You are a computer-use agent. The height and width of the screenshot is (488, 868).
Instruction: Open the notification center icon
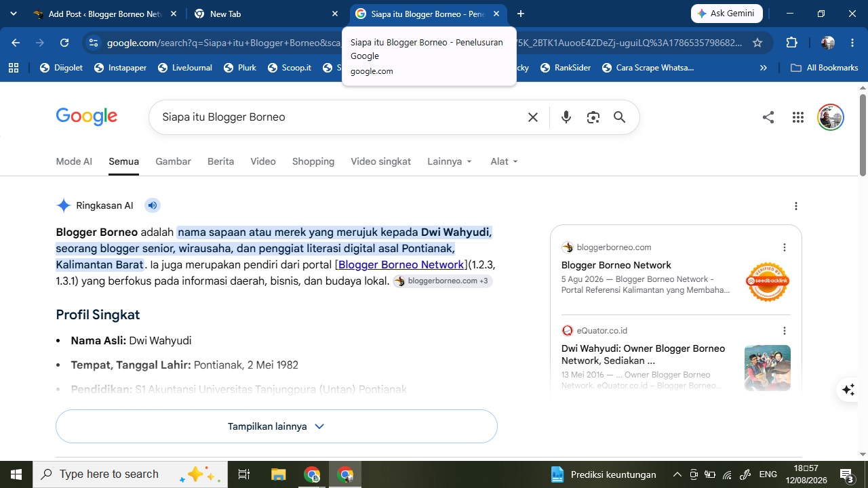coord(846,474)
